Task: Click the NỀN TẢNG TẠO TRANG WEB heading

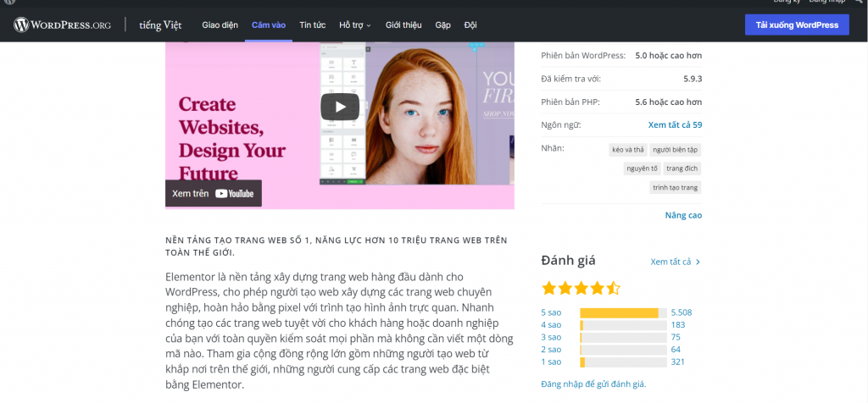Action: (337, 246)
